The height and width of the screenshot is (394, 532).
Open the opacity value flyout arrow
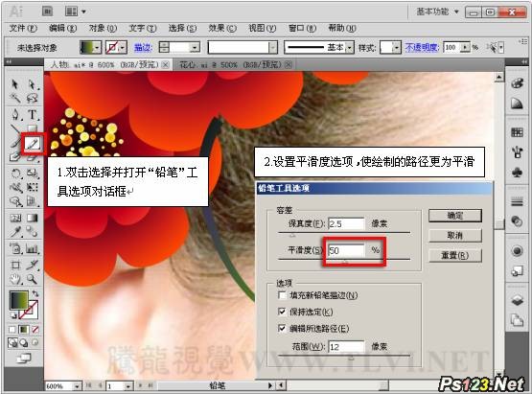tap(466, 48)
